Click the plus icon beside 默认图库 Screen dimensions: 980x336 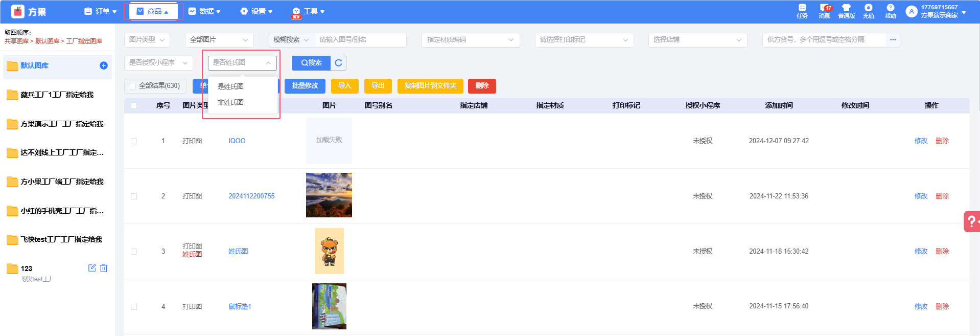click(104, 65)
